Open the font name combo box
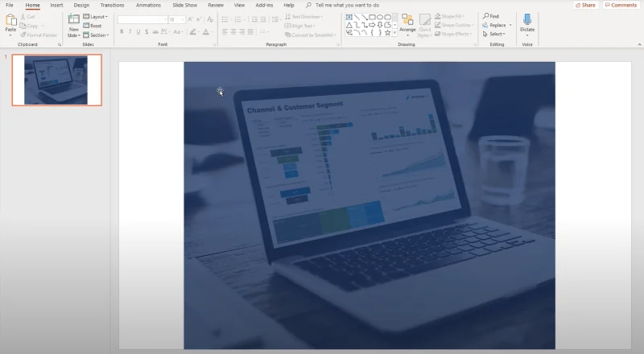Image resolution: width=644 pixels, height=354 pixels. click(x=142, y=20)
